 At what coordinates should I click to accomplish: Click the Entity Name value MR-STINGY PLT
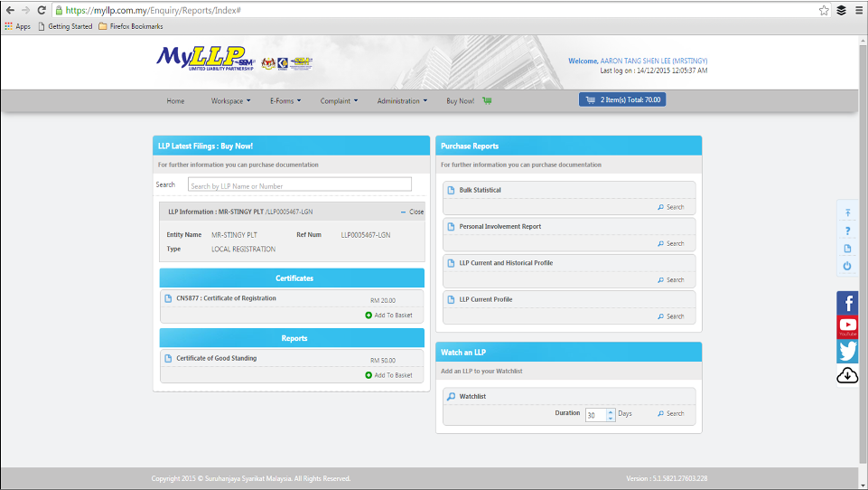[x=234, y=235]
